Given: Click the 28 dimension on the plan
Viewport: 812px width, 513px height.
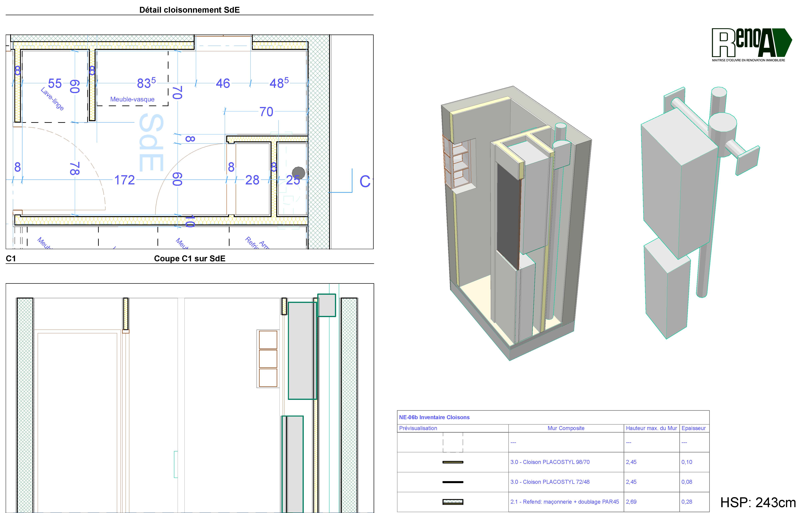Looking at the screenshot, I should (x=252, y=180).
